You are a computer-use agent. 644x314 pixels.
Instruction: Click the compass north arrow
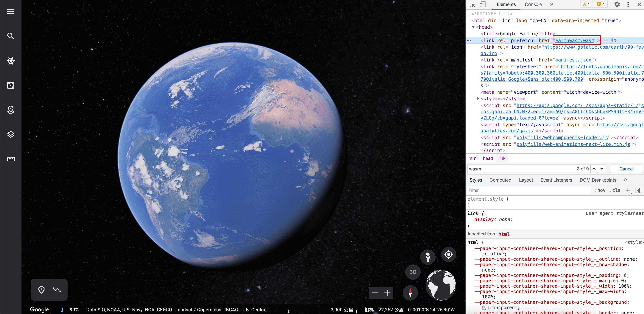click(410, 293)
